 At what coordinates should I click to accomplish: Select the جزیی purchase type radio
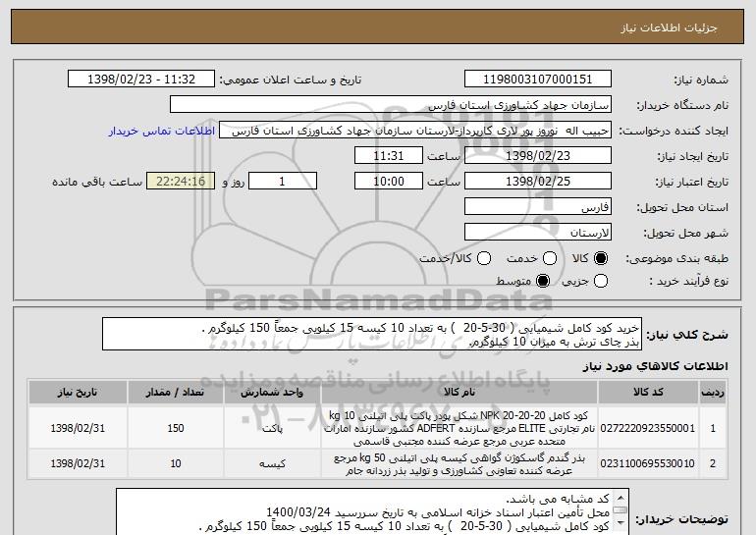point(601,281)
